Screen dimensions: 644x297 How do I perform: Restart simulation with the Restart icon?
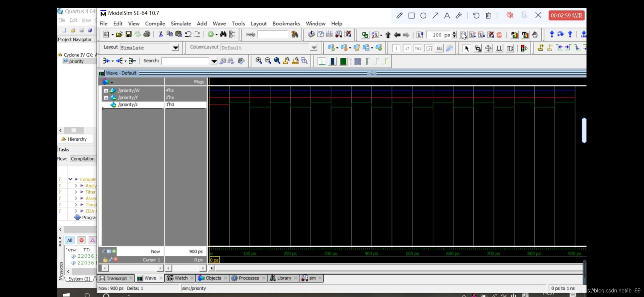tap(420, 35)
